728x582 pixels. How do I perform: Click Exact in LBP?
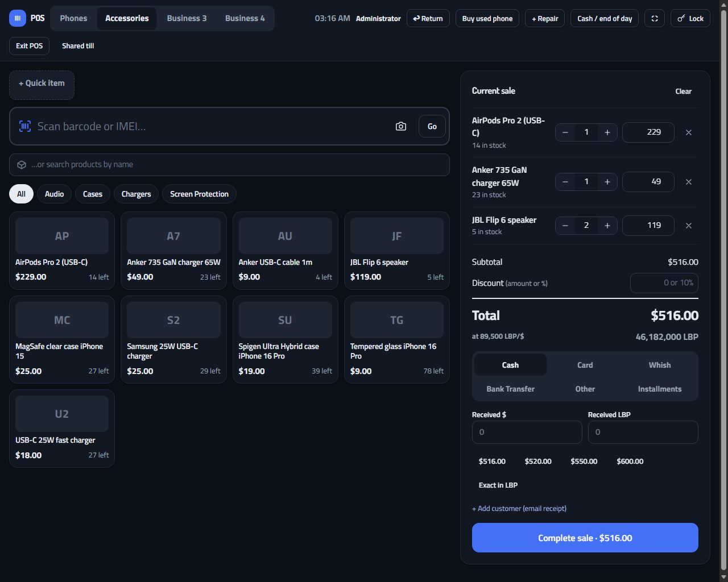(498, 485)
